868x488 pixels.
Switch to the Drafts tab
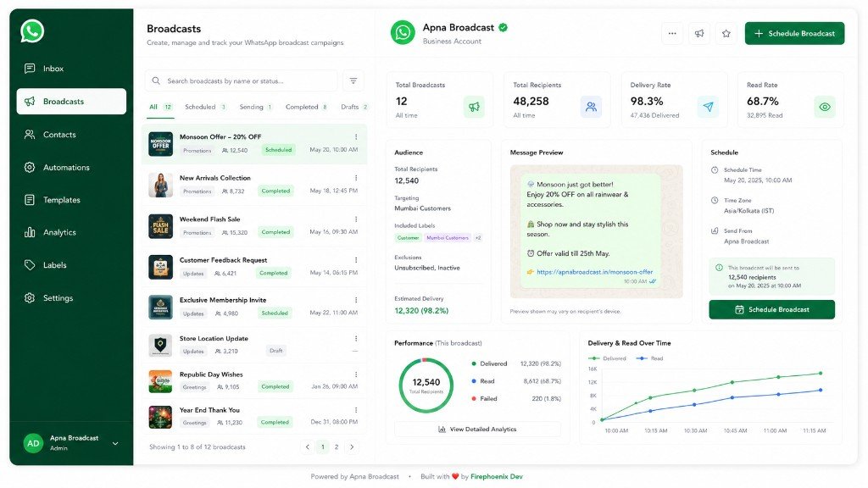click(x=354, y=107)
